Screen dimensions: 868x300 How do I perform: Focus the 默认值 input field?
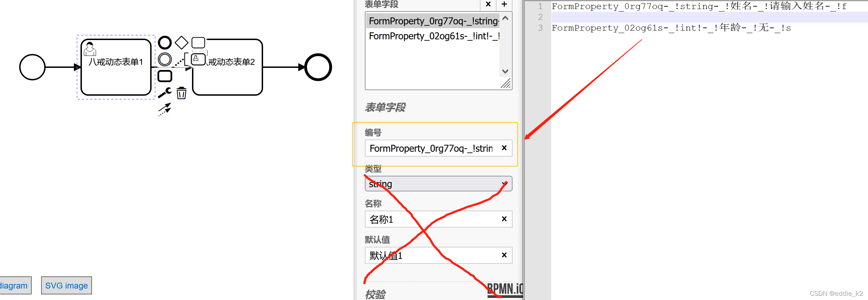point(431,255)
